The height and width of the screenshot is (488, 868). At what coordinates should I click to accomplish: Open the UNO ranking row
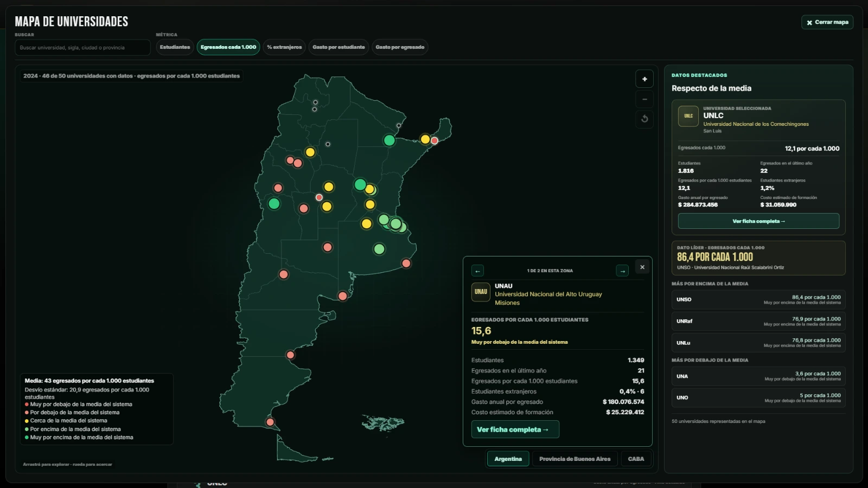pos(758,397)
